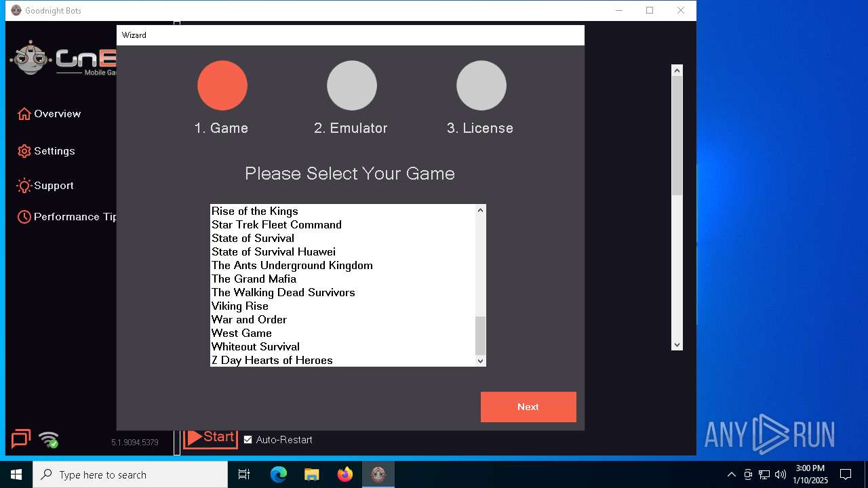Click the game list scroll-up arrow
Screen dimensions: 868x488
pyautogui.click(x=480, y=210)
